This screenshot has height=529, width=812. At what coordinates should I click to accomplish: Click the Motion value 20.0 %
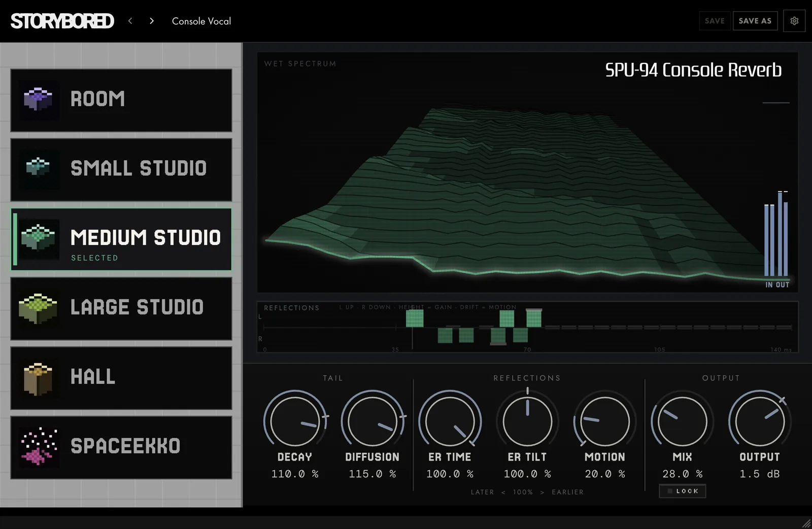pos(605,474)
